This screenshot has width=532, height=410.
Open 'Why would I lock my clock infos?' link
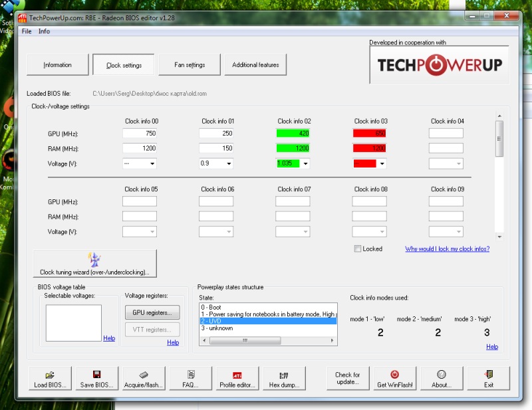tap(447, 249)
